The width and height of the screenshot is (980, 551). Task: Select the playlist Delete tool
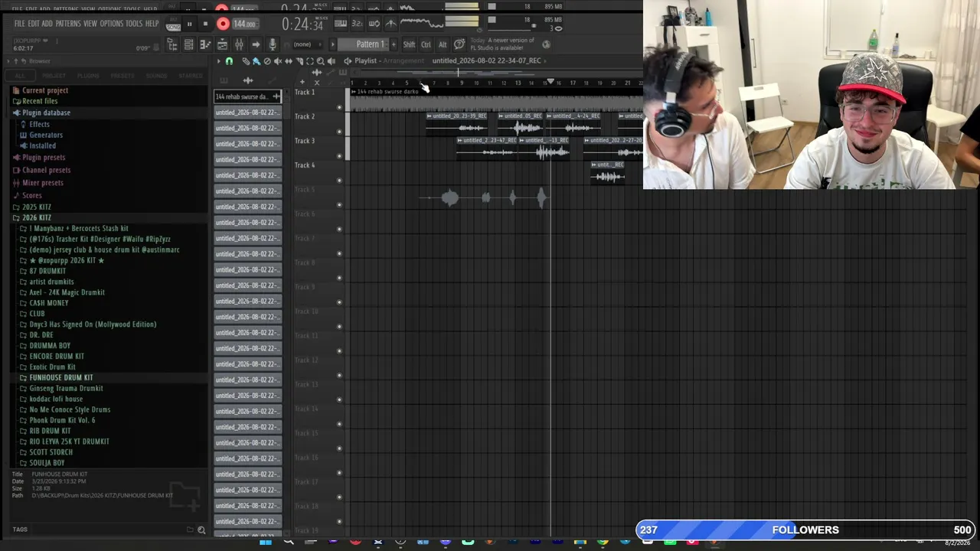tap(267, 61)
